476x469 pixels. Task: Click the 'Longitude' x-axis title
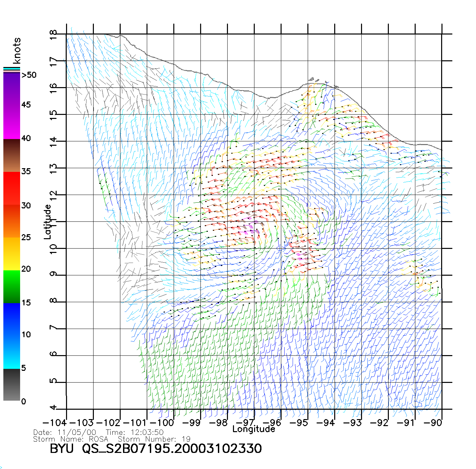(254, 429)
